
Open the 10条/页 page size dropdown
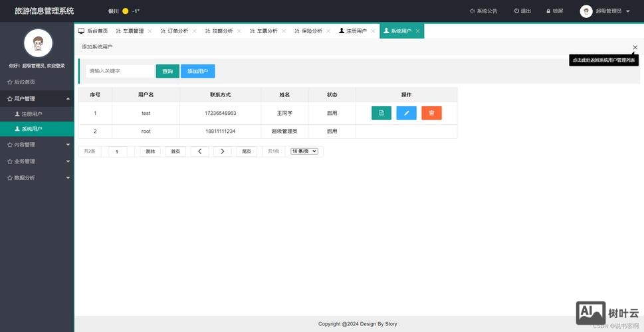pyautogui.click(x=304, y=151)
